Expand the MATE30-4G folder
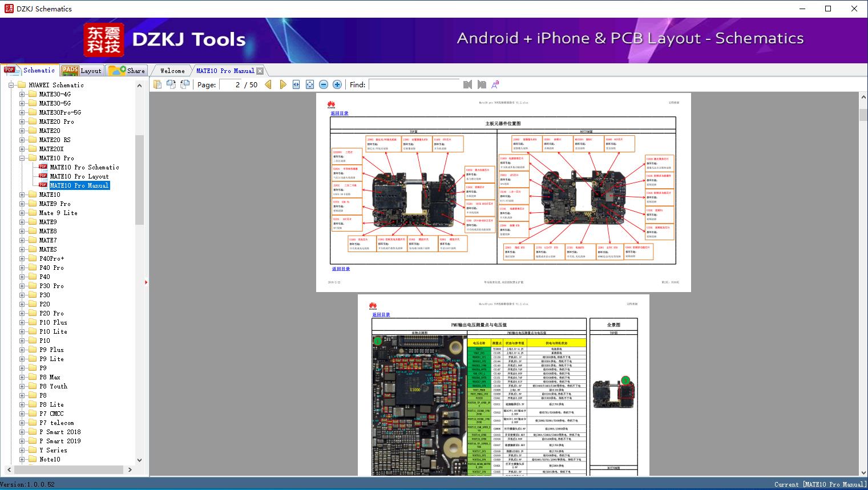This screenshot has width=868, height=490. [x=22, y=94]
